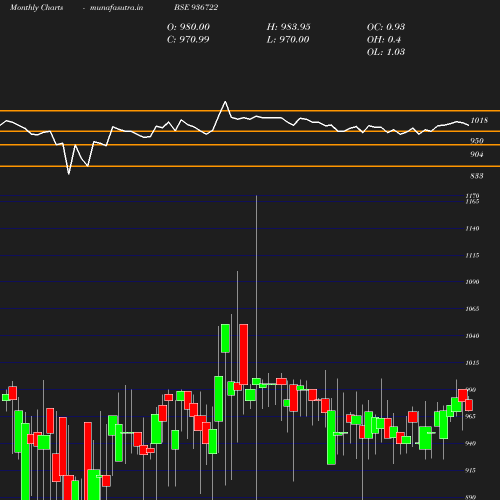Click the high price 'H: 983.95'

pyautogui.click(x=288, y=27)
